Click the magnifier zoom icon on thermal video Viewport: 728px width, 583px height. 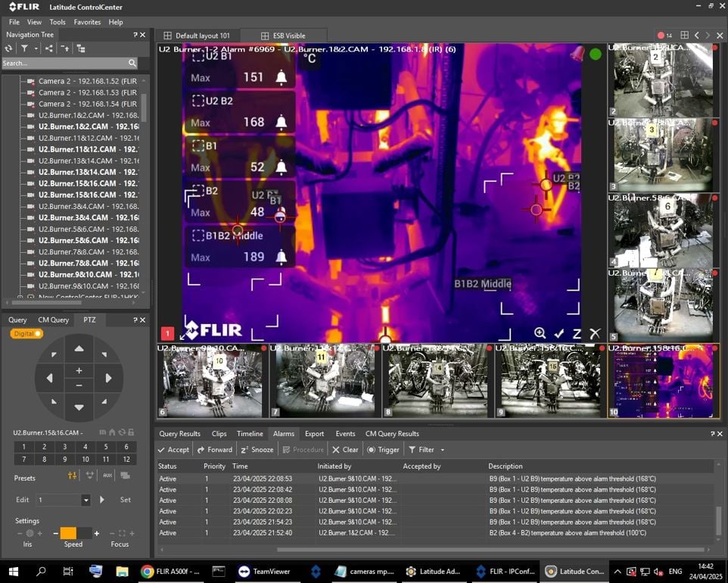[540, 333]
